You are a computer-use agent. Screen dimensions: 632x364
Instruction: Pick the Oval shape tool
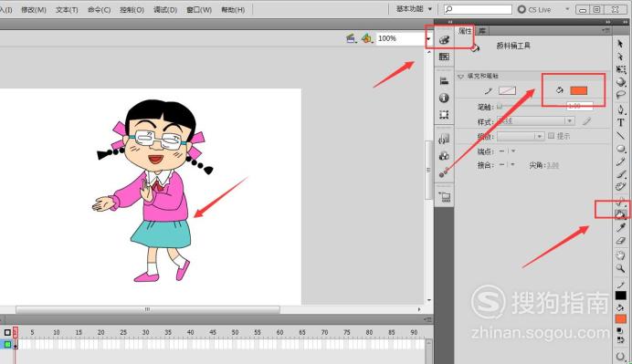[621, 149]
